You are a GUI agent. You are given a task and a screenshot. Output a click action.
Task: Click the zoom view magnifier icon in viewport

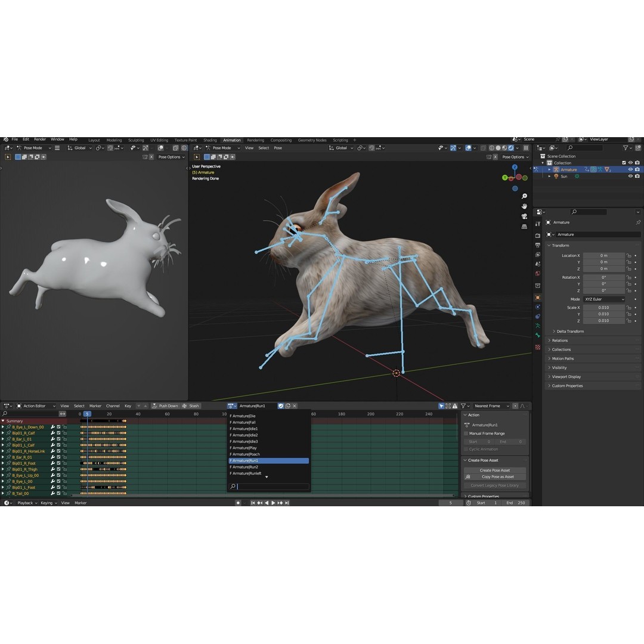[x=524, y=196]
